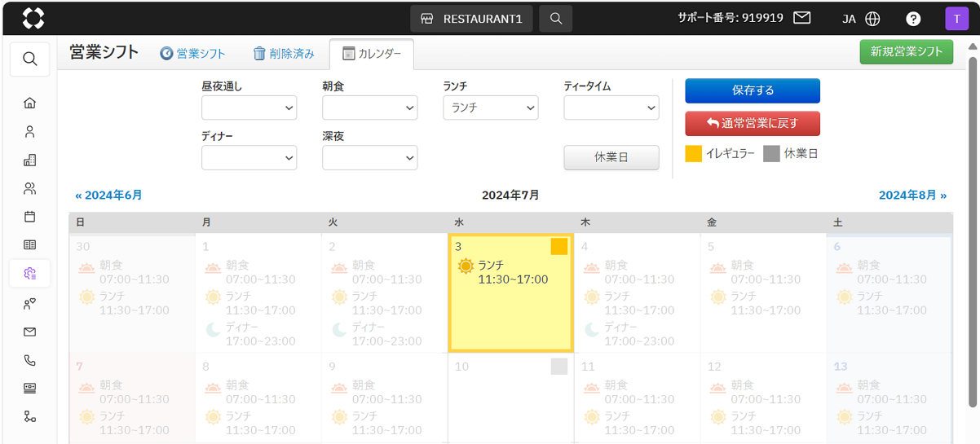The height and width of the screenshot is (444, 980).
Task: Open the calendar icon in the left sidebar
Action: tap(30, 217)
